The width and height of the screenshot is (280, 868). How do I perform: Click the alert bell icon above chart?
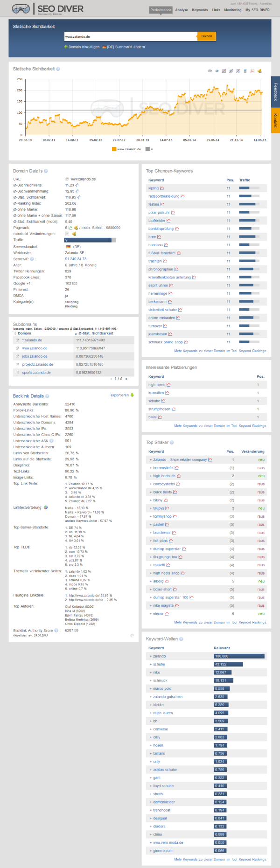tap(259, 71)
